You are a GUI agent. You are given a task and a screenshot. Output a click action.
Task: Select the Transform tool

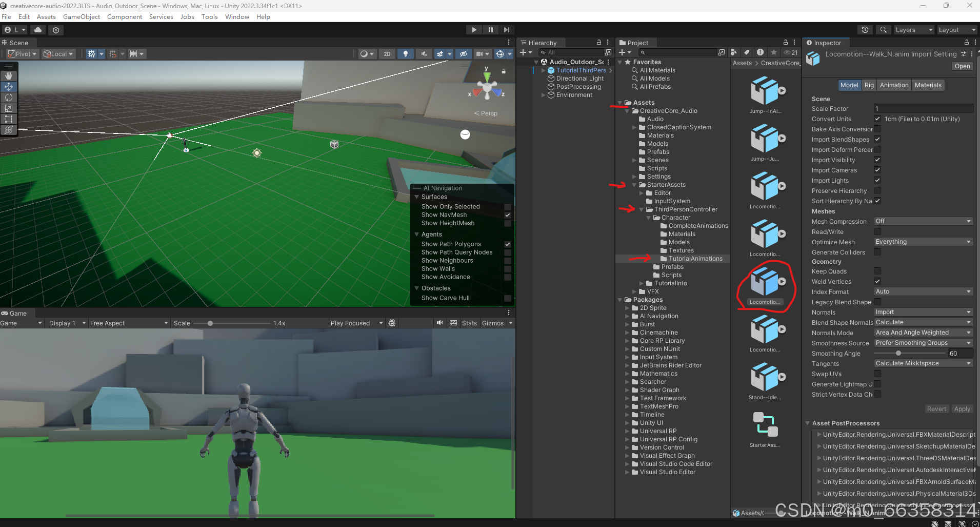tap(9, 130)
